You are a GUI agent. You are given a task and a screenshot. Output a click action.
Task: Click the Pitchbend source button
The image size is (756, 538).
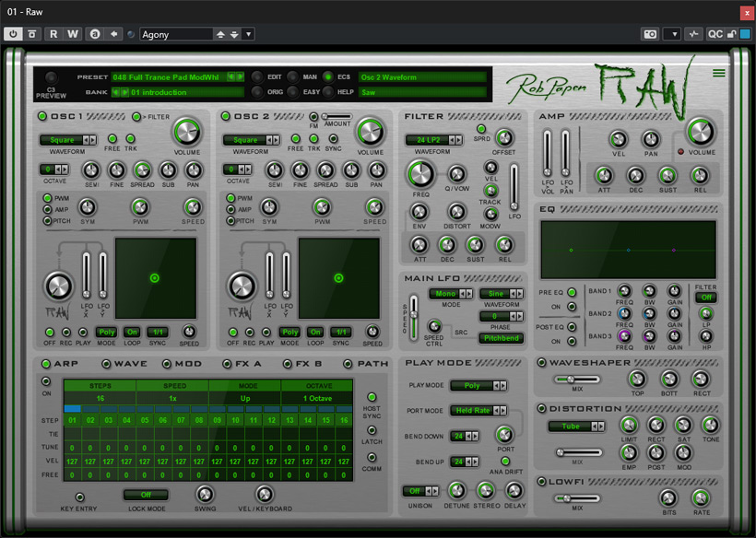(x=502, y=338)
